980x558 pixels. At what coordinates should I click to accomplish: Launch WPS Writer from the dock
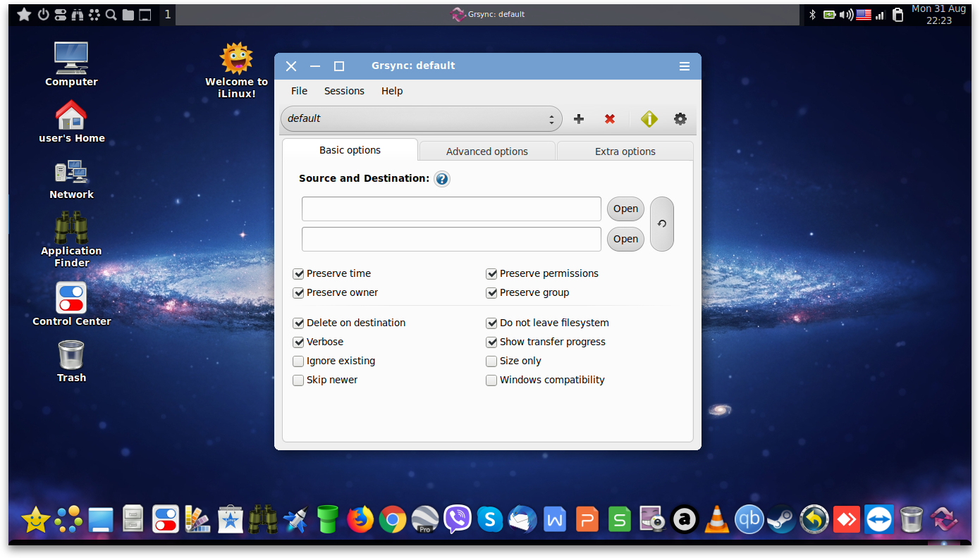point(555,520)
